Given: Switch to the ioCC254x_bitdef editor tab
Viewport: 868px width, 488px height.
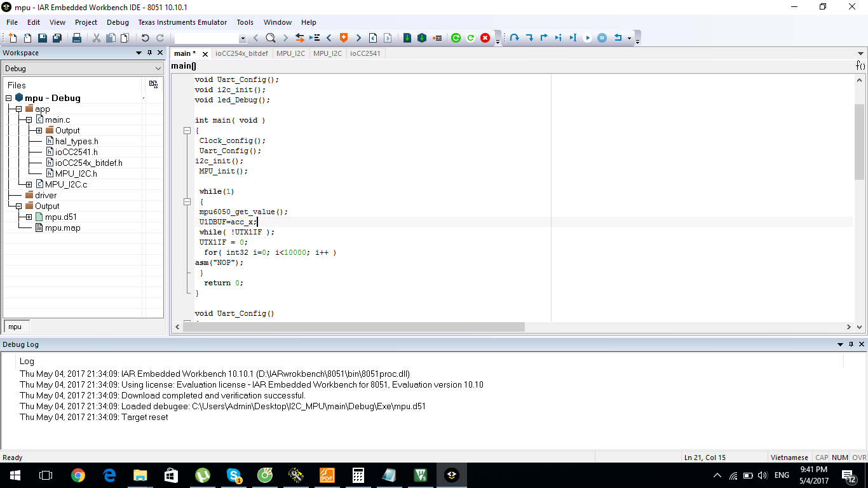Looking at the screenshot, I should click(x=241, y=53).
